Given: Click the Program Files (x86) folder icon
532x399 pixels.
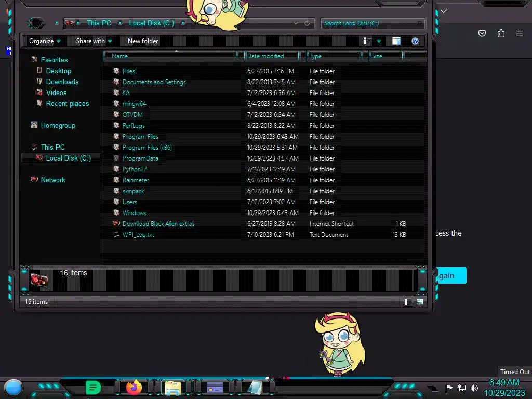Looking at the screenshot, I should (116, 147).
